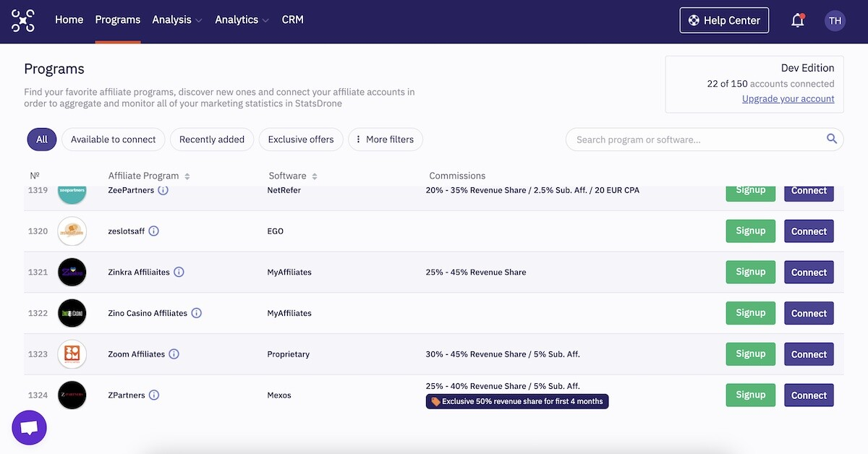Open the notifications bell
The height and width of the screenshot is (454, 868).
[x=798, y=20]
